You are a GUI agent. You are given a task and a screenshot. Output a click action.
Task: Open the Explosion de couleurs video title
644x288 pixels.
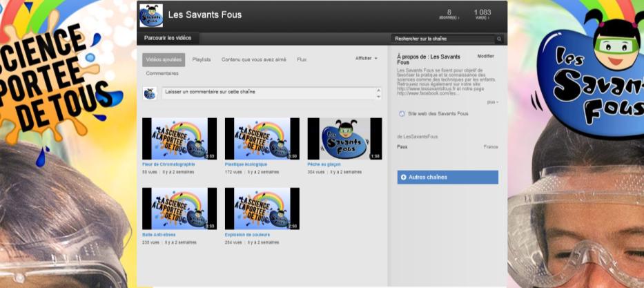pos(247,235)
